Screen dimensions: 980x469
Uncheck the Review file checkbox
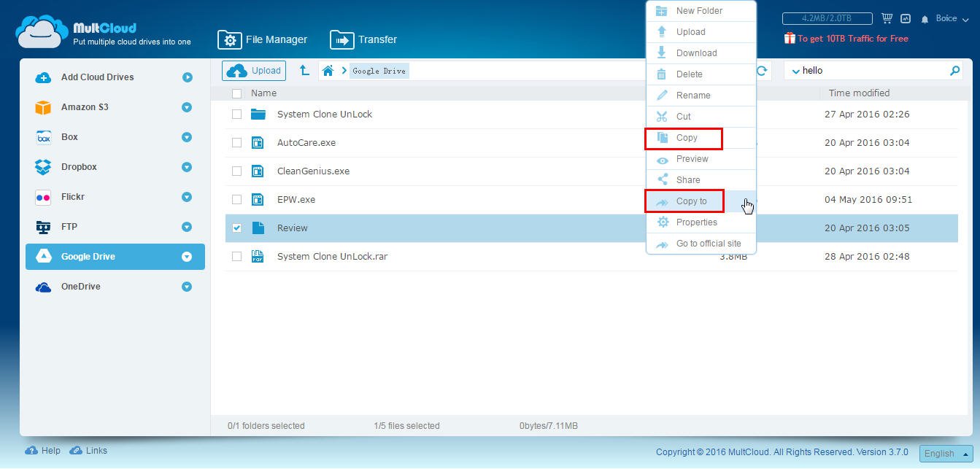click(x=236, y=228)
